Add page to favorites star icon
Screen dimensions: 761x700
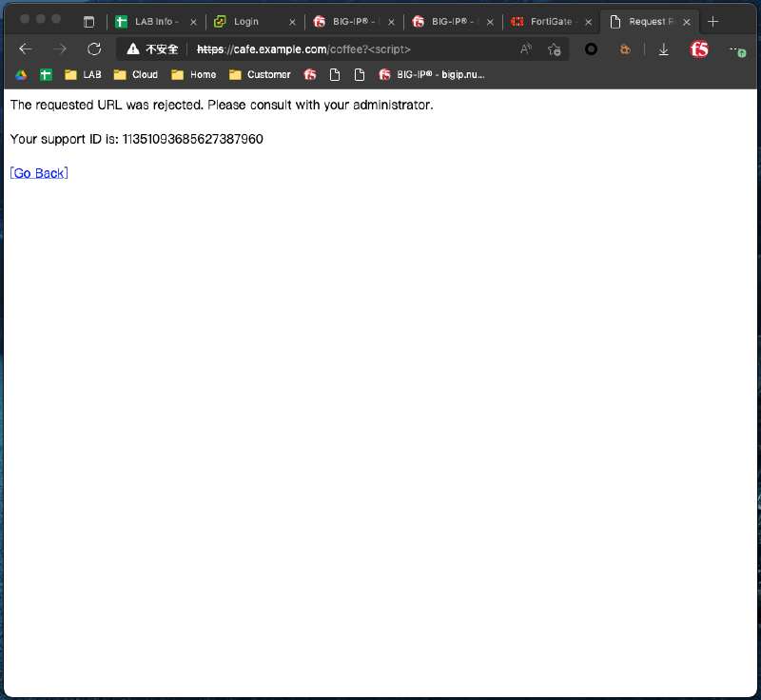point(555,49)
